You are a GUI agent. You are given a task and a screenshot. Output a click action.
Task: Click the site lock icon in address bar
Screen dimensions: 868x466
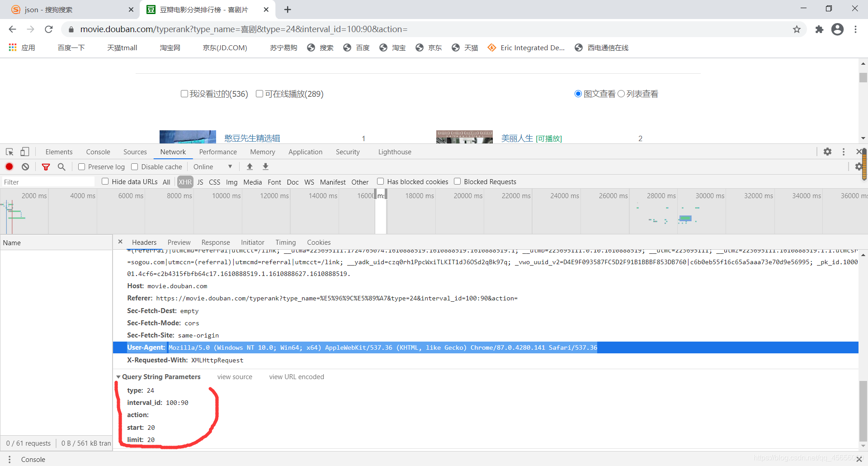(71, 29)
